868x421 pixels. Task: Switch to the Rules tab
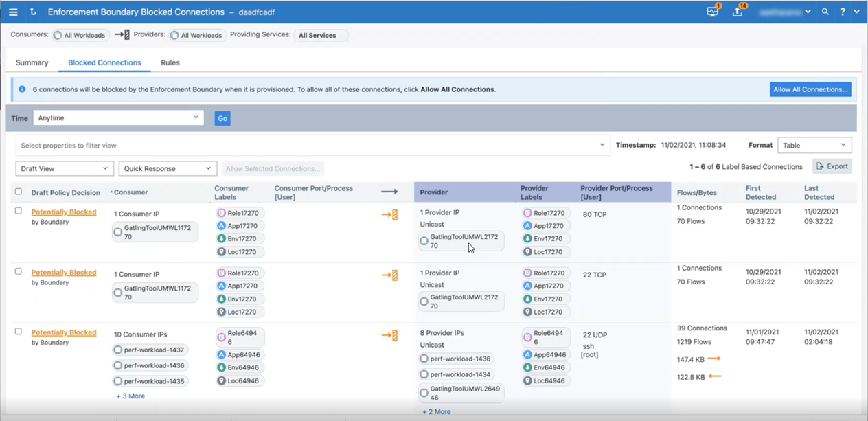pos(170,62)
